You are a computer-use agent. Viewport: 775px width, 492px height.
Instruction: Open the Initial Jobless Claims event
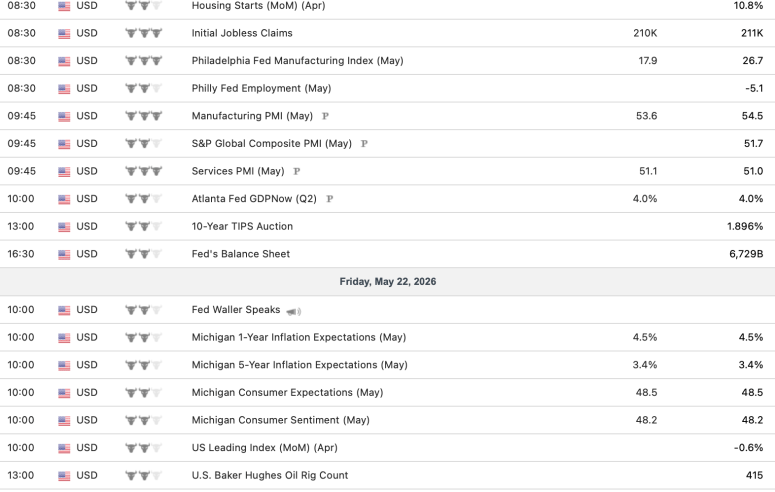[242, 33]
